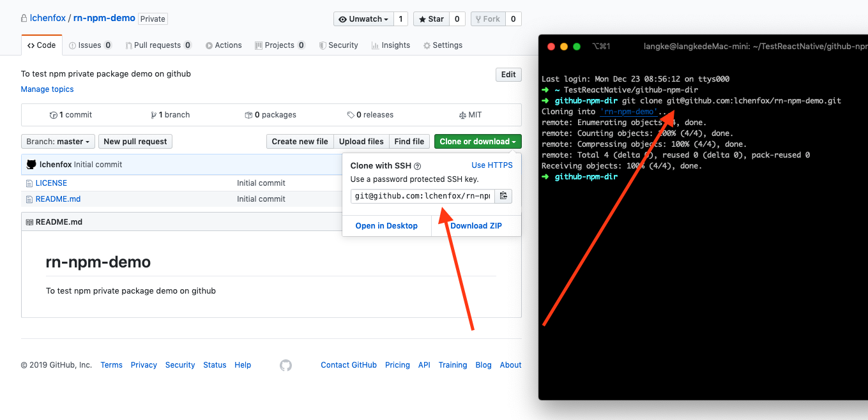Click the GitHub octocat logo in footer
The image size is (868, 420).
(286, 365)
